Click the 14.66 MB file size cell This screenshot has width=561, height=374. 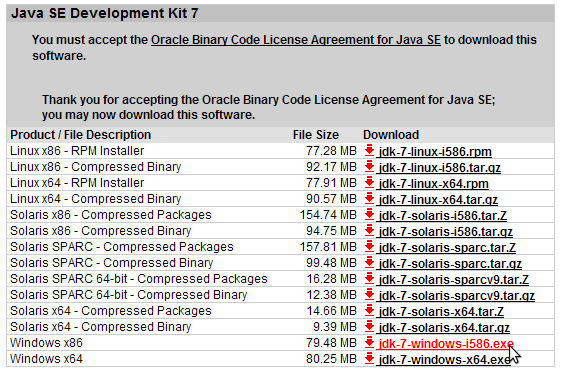tap(331, 311)
